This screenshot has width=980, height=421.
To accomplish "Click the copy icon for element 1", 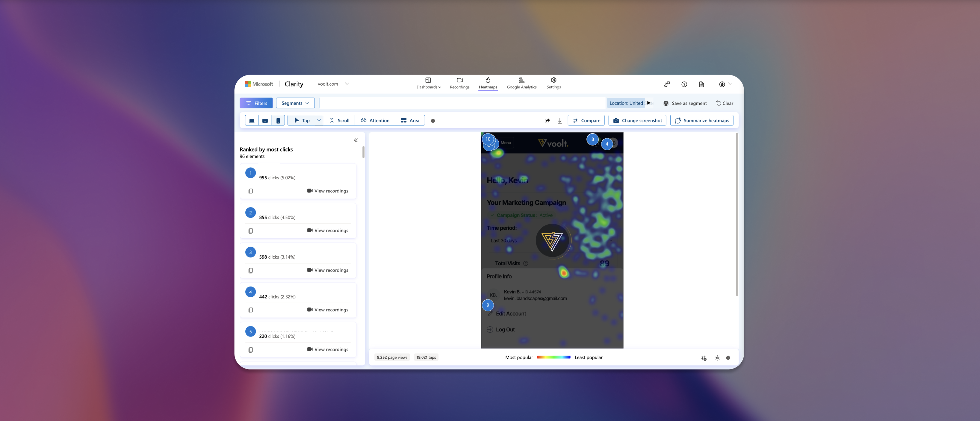I will (250, 191).
